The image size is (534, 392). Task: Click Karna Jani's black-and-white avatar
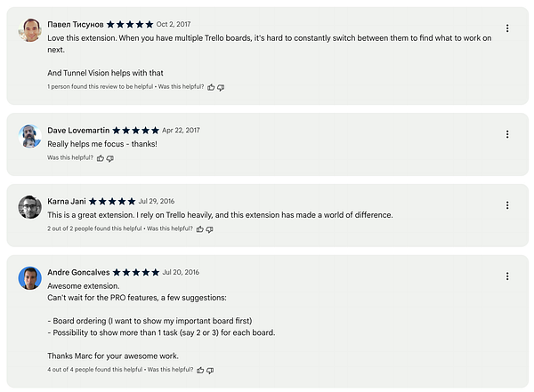[x=30, y=207]
